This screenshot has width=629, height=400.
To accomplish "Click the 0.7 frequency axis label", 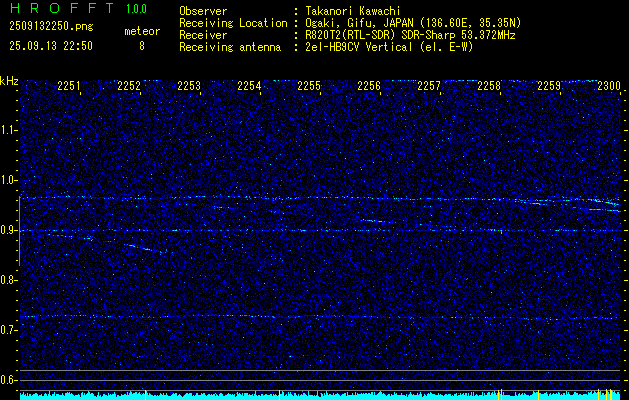I will [x=9, y=330].
